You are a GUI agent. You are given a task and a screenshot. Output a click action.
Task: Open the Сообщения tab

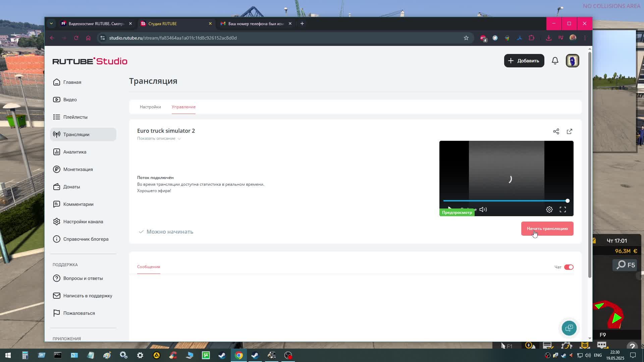point(149,267)
